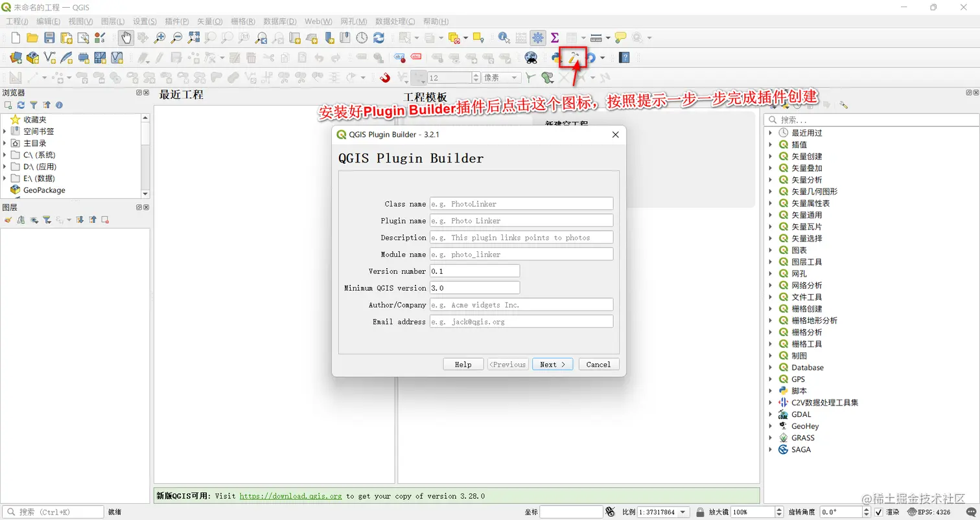This screenshot has height=520, width=980.
Task: Click the highlighted Plugin Builder icon
Action: 572,58
